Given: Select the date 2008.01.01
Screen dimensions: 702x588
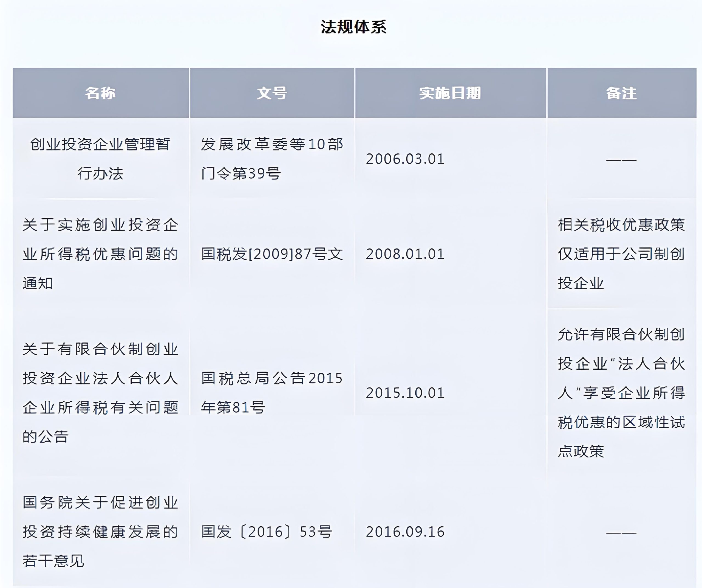Looking at the screenshot, I should [405, 254].
